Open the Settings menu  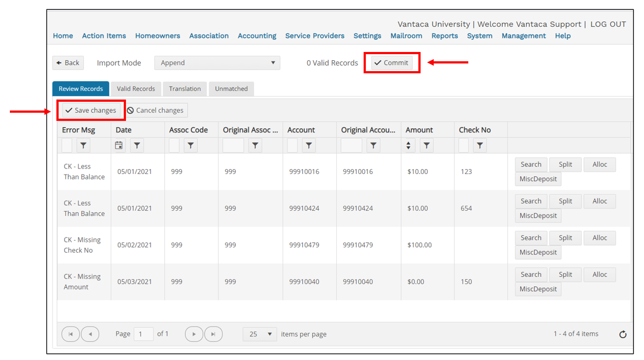tap(367, 36)
